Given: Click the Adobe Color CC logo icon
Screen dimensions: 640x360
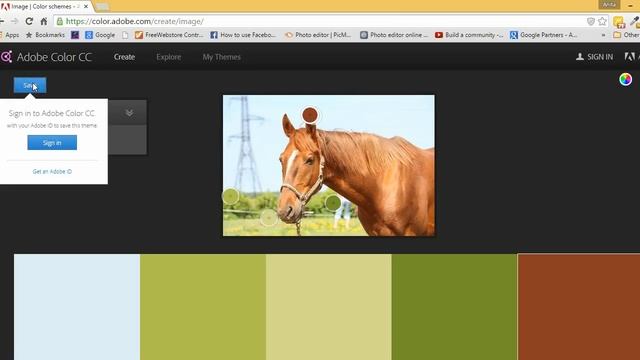Looking at the screenshot, I should point(6,57).
